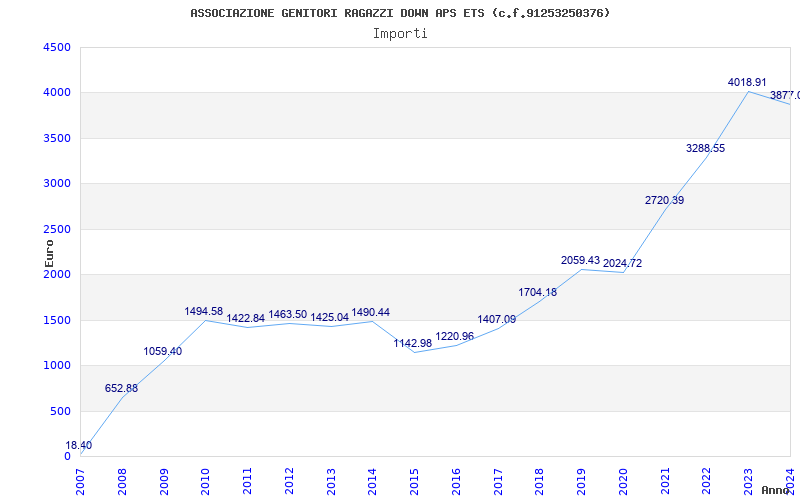Image resolution: width=800 pixels, height=500 pixels.
Task: Click the 1000 y-axis value
Action: tap(57, 366)
